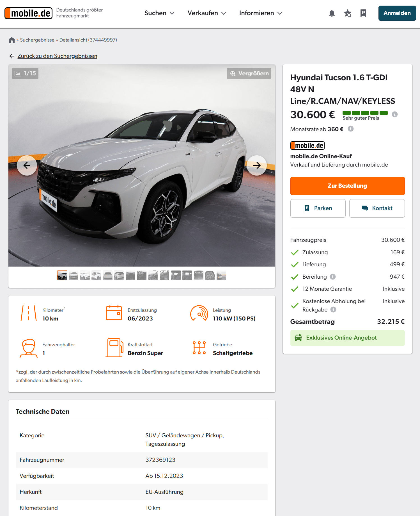The image size is (420, 516).
Task: Click the home breadcrumb icon
Action: click(12, 40)
